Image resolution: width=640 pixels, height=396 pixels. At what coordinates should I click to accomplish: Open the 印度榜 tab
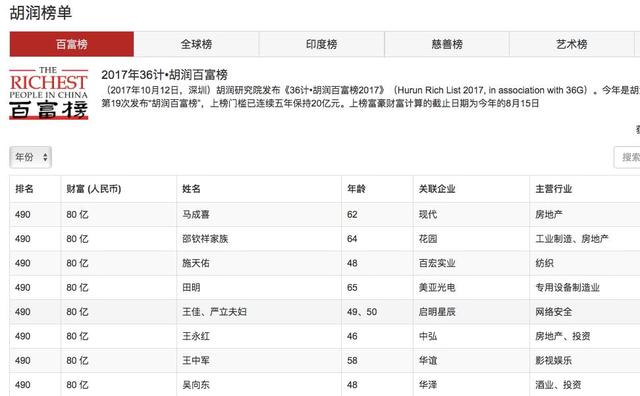(322, 44)
